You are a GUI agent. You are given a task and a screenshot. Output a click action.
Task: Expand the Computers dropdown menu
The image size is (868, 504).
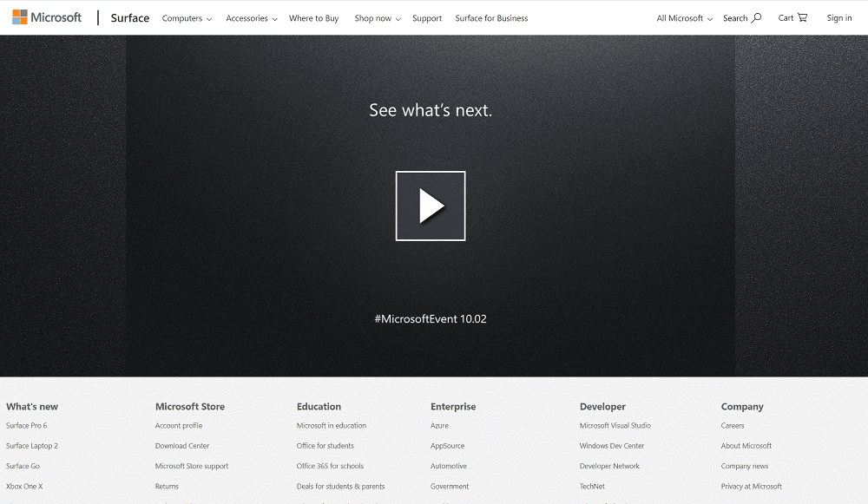[187, 18]
